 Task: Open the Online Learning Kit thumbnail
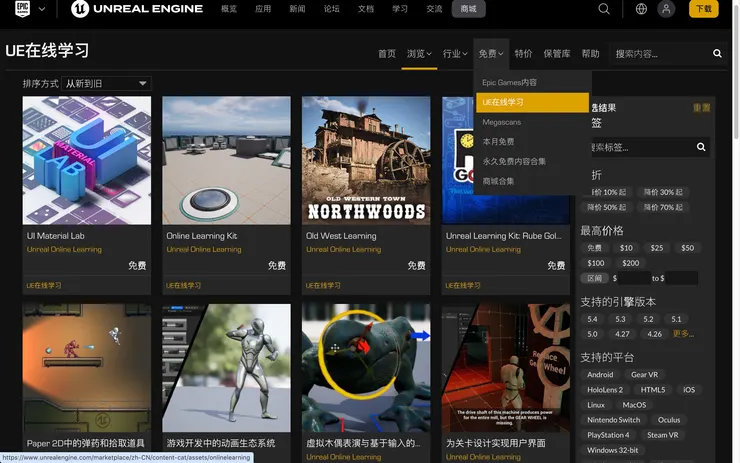pos(227,160)
